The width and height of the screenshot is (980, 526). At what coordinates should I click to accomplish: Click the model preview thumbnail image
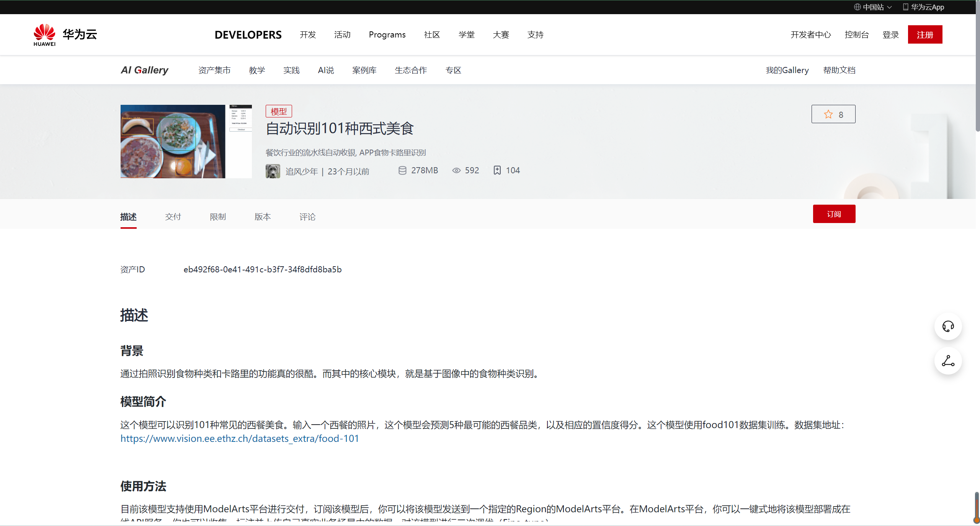coord(186,141)
